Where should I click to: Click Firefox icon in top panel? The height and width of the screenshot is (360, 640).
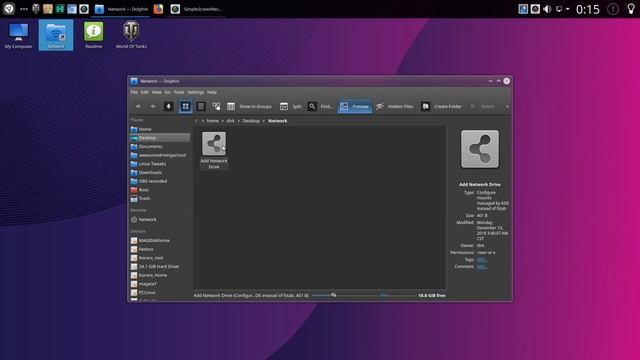click(x=158, y=9)
